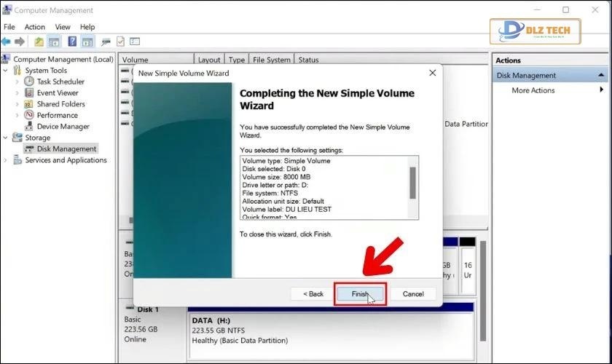Select the Performance icon in tree

pyautogui.click(x=29, y=115)
